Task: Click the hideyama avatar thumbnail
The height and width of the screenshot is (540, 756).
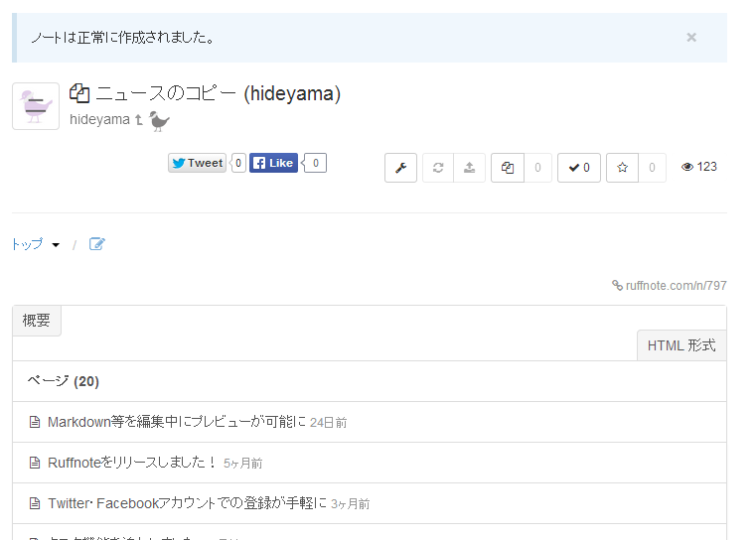Action: 36,106
